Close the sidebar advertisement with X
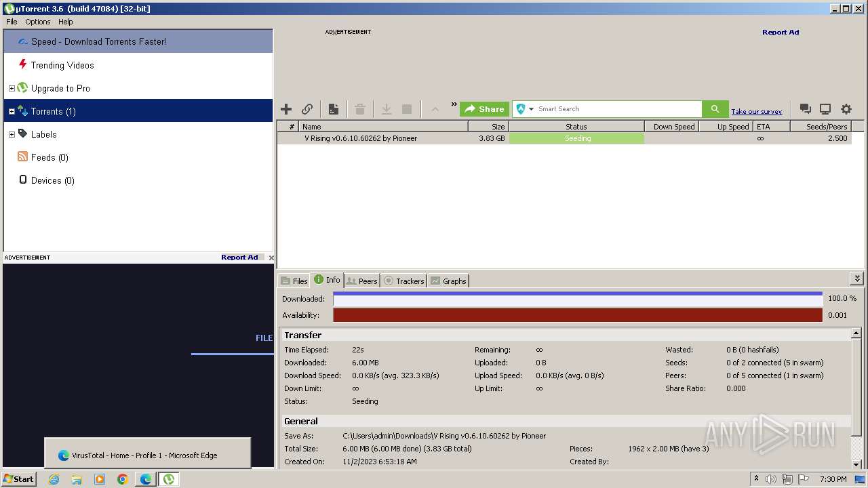868x488 pixels. [x=271, y=258]
